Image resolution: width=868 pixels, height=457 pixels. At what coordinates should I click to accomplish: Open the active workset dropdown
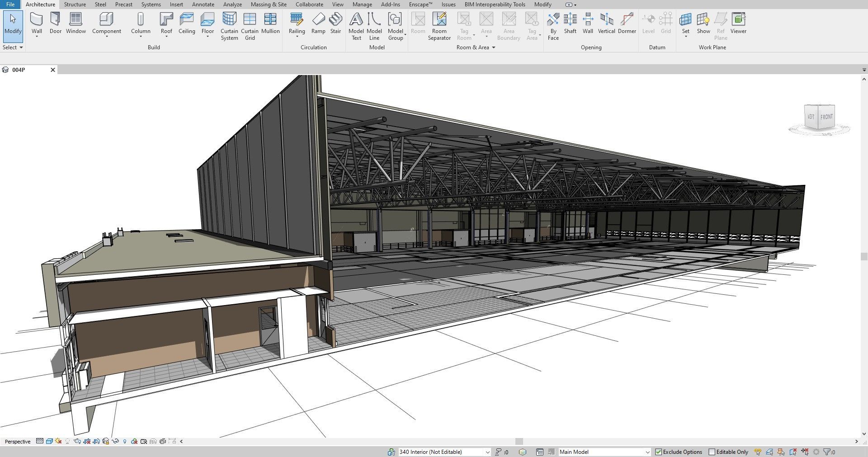(x=487, y=452)
